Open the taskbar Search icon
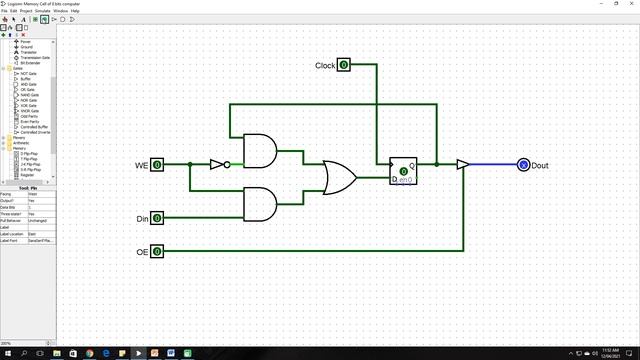Image resolution: width=640 pixels, height=360 pixels. point(24,353)
